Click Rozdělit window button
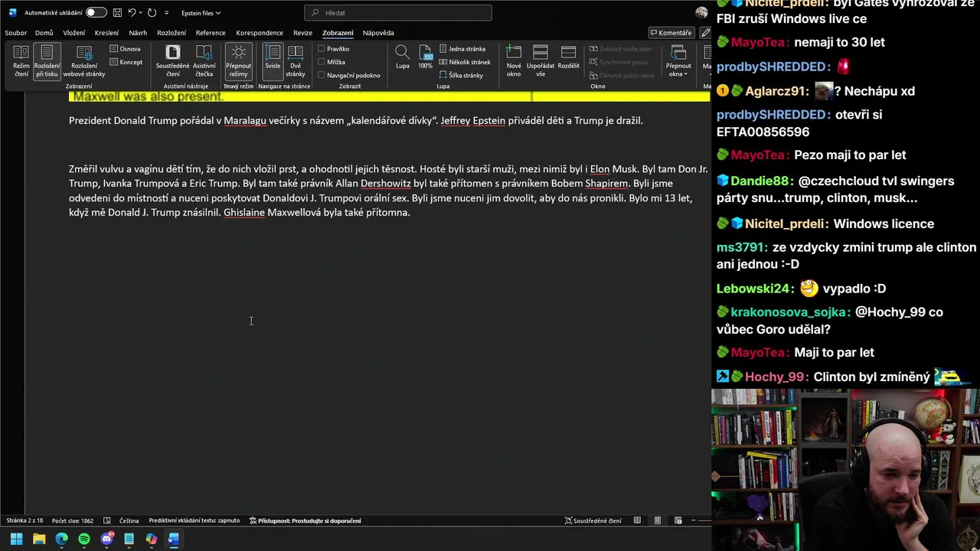980x551 pixels. tap(568, 58)
